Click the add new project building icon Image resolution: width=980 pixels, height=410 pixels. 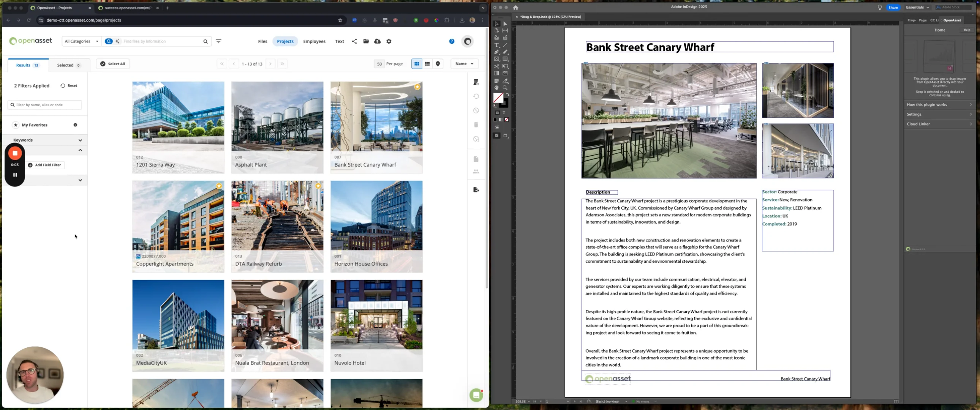tap(476, 82)
